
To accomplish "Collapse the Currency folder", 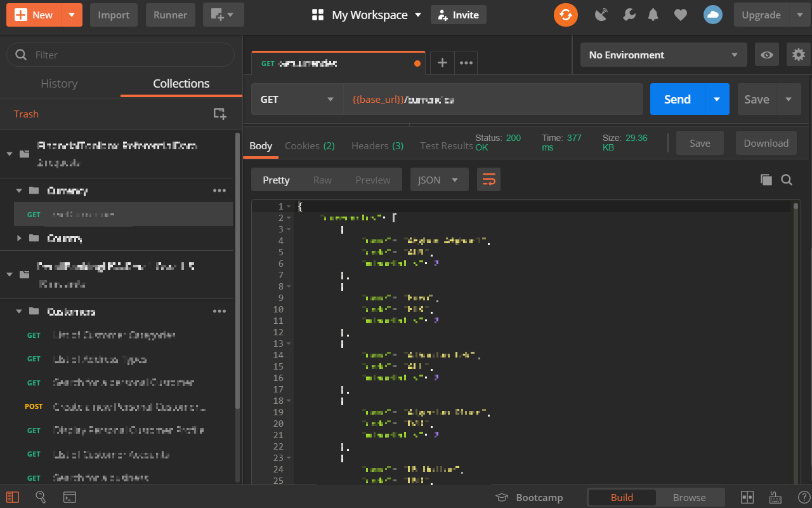I will click(x=19, y=190).
